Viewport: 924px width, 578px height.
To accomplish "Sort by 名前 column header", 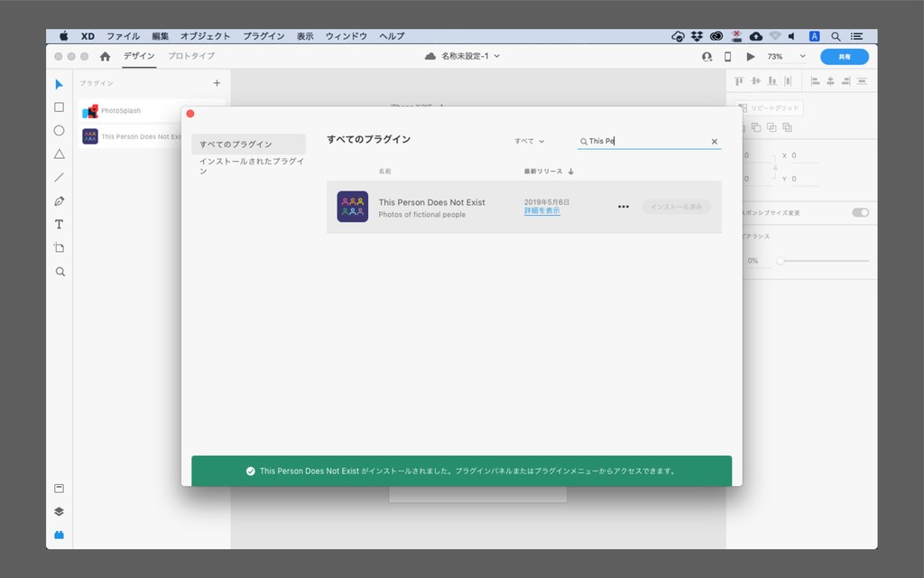I will click(384, 172).
